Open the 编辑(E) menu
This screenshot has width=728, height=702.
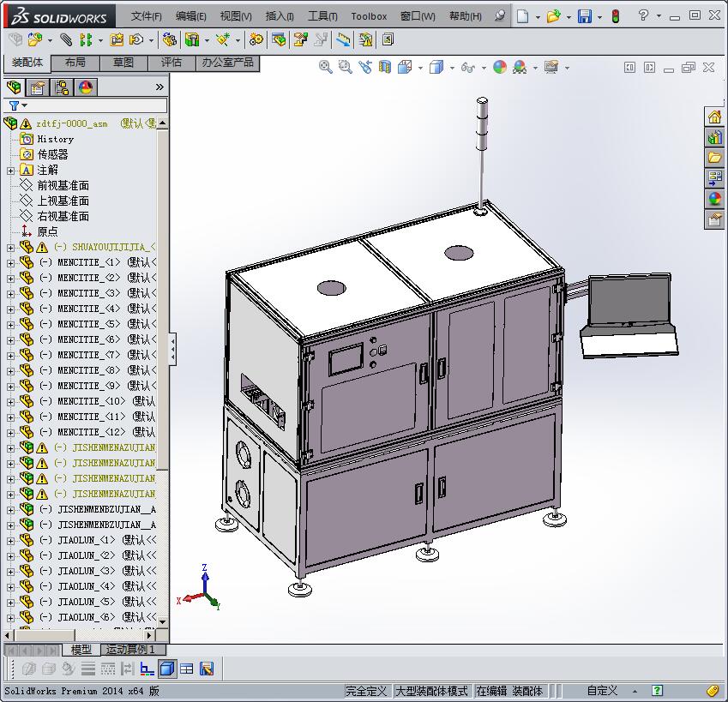191,16
